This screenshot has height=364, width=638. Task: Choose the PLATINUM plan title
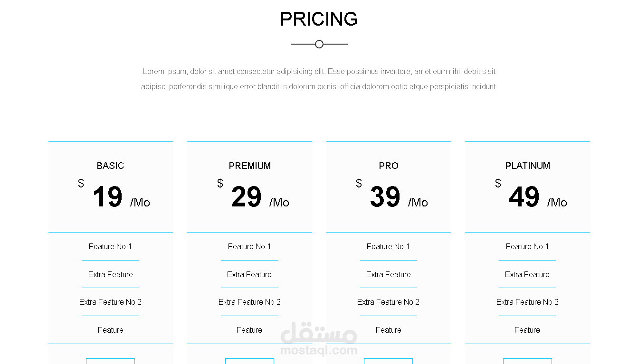tap(527, 166)
